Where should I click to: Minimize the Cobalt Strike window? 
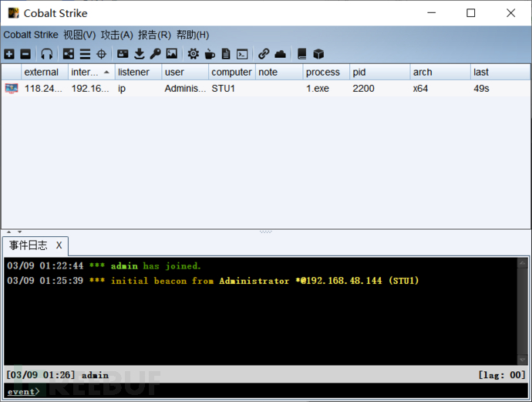[431, 13]
